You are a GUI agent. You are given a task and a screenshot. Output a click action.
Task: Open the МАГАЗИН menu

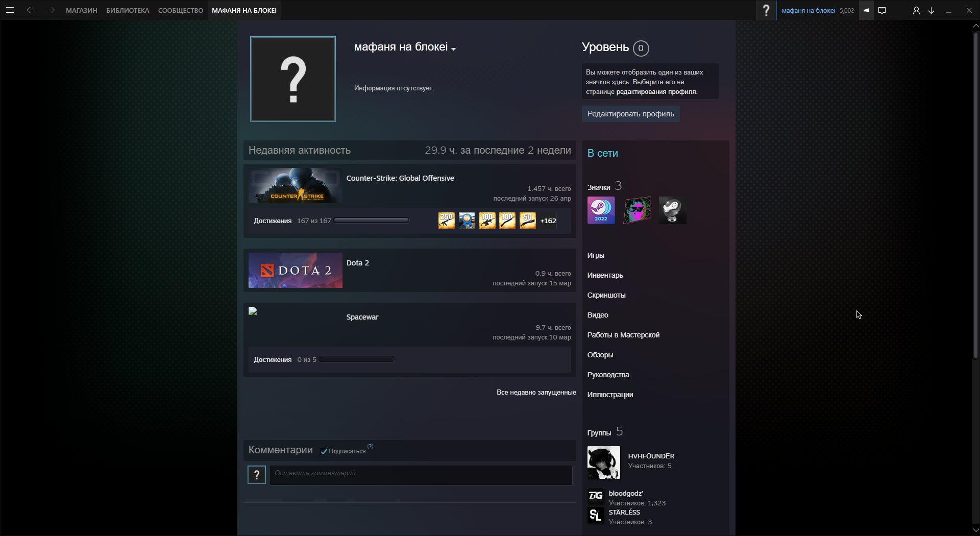(x=82, y=10)
